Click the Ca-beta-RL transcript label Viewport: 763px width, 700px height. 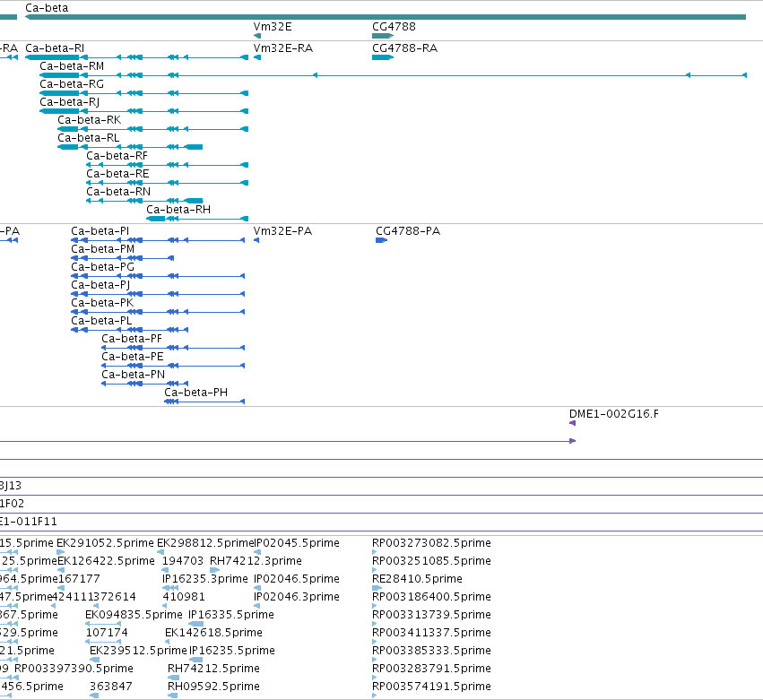[x=89, y=138]
